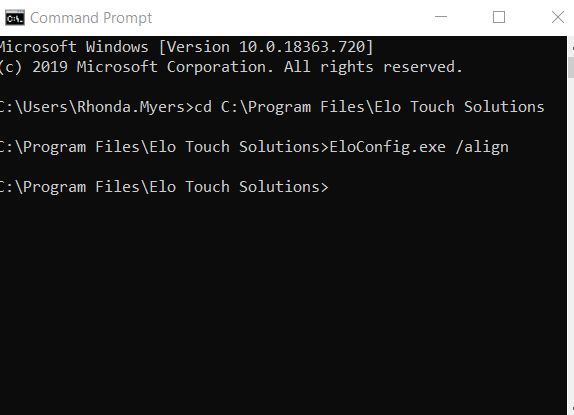574x415 pixels.
Task: Click the cd command on the first prompt
Action: (203, 107)
